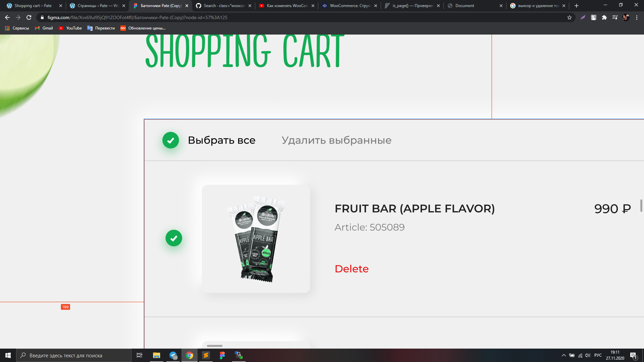This screenshot has width=644, height=362.
Task: Click the red Delete link
Action: click(x=352, y=269)
